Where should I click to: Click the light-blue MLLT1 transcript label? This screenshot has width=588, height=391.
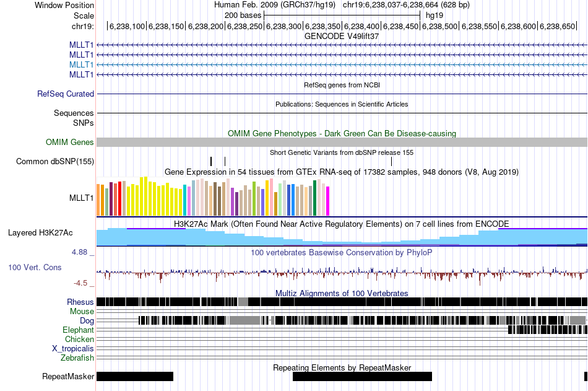click(x=81, y=64)
